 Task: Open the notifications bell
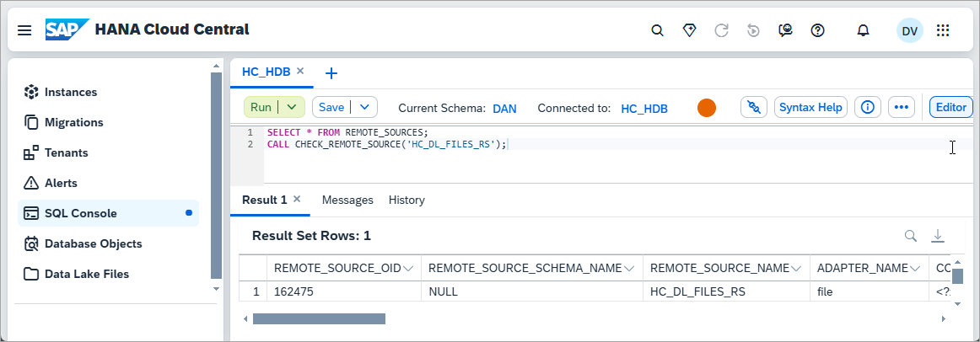tap(863, 30)
